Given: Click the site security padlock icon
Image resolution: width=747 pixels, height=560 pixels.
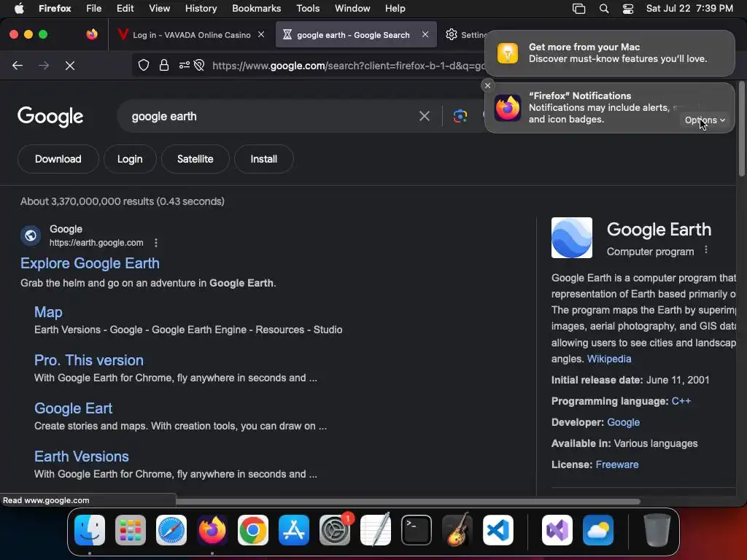Looking at the screenshot, I should pos(164,65).
